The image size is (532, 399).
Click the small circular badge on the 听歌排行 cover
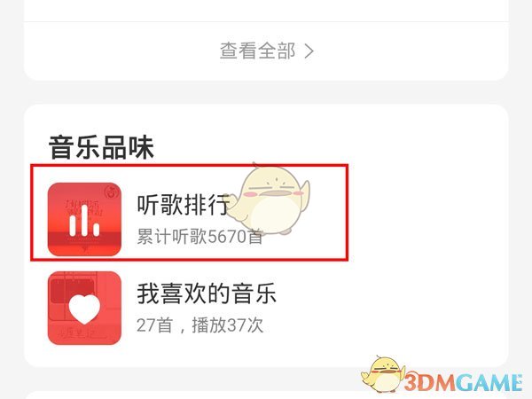[x=112, y=192]
